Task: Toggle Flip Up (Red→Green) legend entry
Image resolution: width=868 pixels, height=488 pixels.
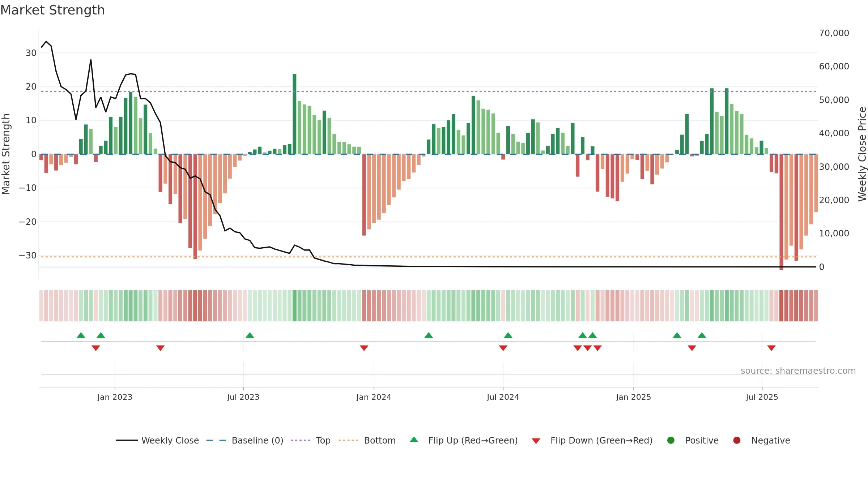Action: click(x=464, y=440)
